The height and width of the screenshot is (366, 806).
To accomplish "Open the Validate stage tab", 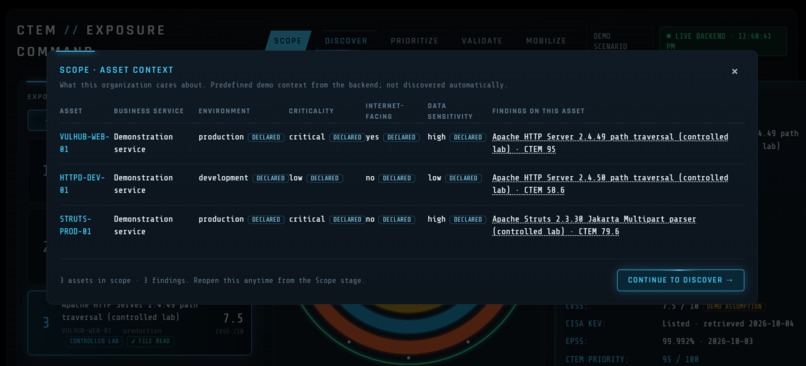I will pos(482,41).
